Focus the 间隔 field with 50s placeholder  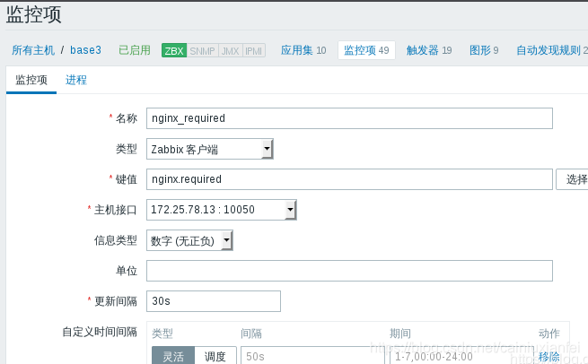pos(312,356)
